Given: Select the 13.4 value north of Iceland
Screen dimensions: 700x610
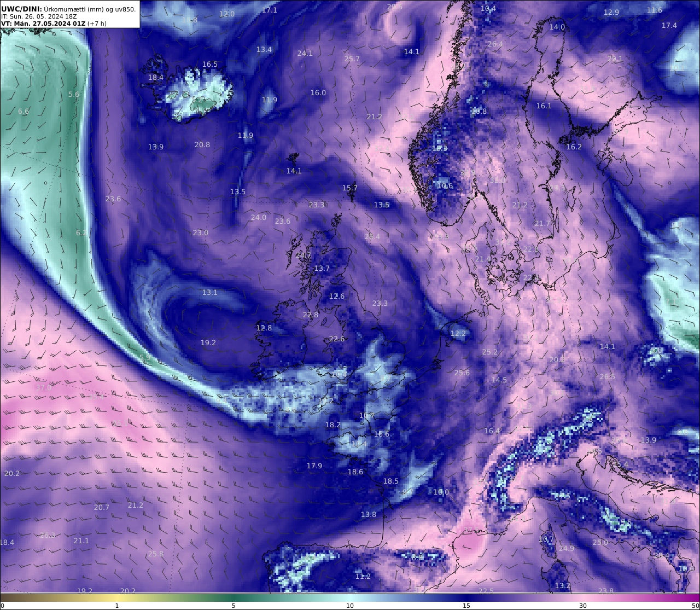Looking at the screenshot, I should [x=264, y=49].
